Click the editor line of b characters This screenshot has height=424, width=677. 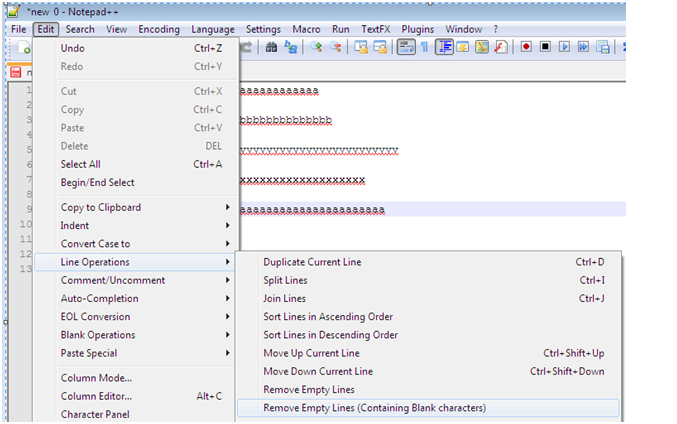pyautogui.click(x=286, y=120)
